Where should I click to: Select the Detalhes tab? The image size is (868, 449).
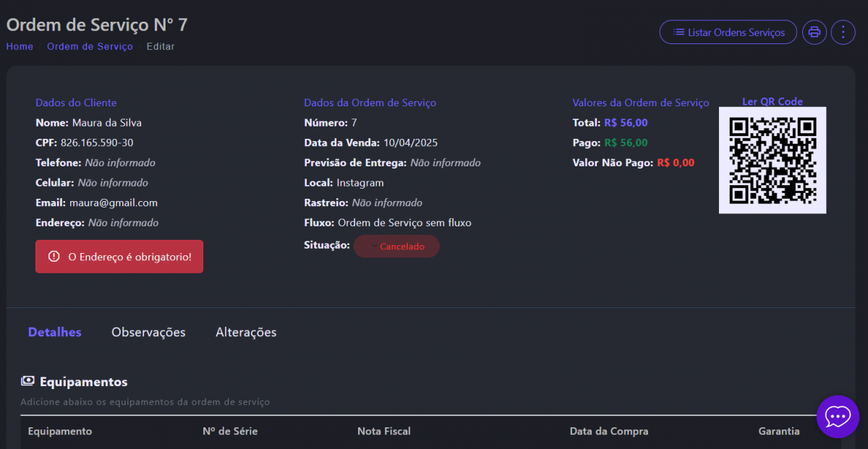[54, 333]
